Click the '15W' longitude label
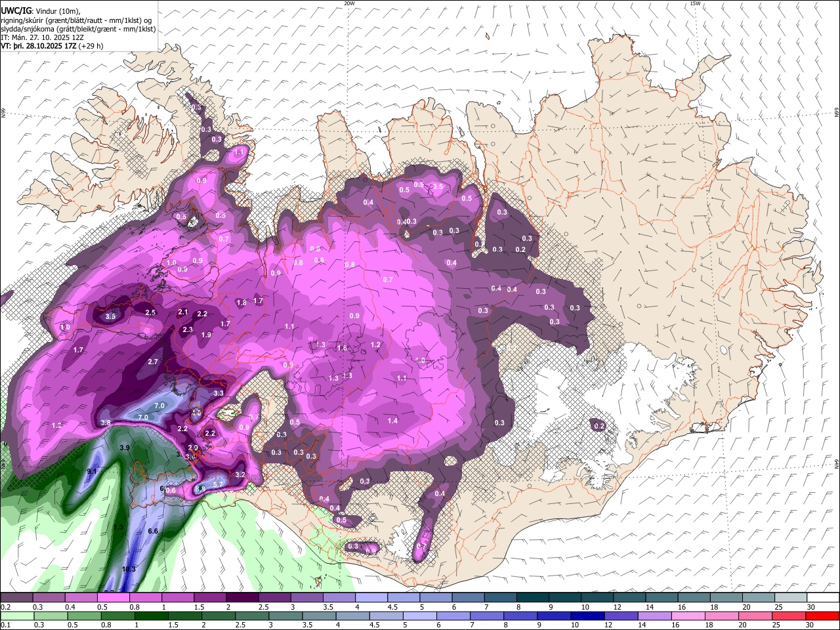The image size is (840, 630). point(696,3)
